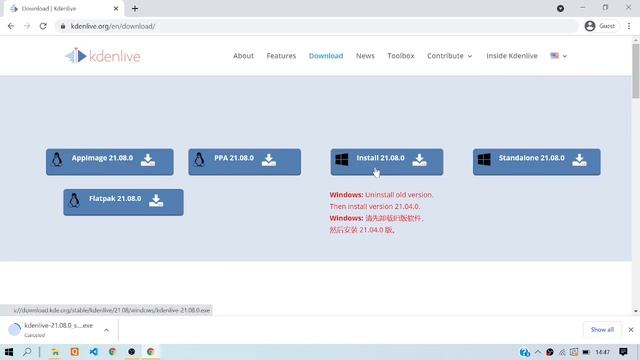Open a new browser tab
640x360 pixels.
click(x=135, y=8)
